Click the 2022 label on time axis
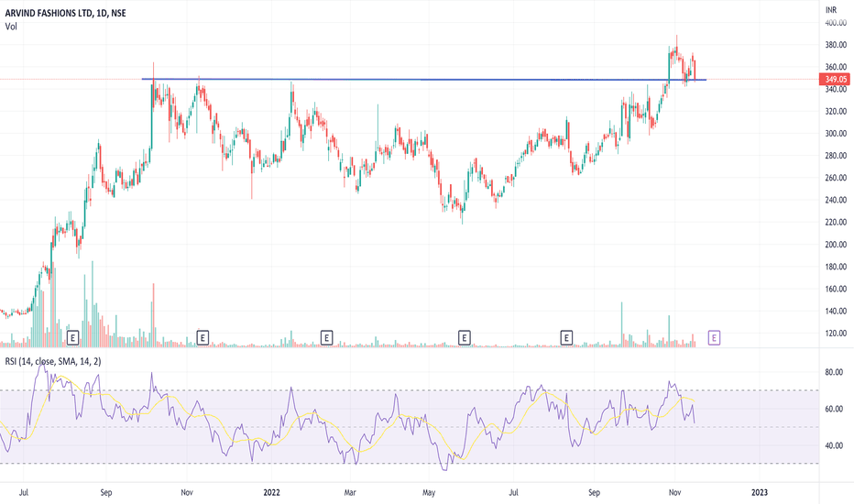The height and width of the screenshot is (504, 854). [x=271, y=493]
